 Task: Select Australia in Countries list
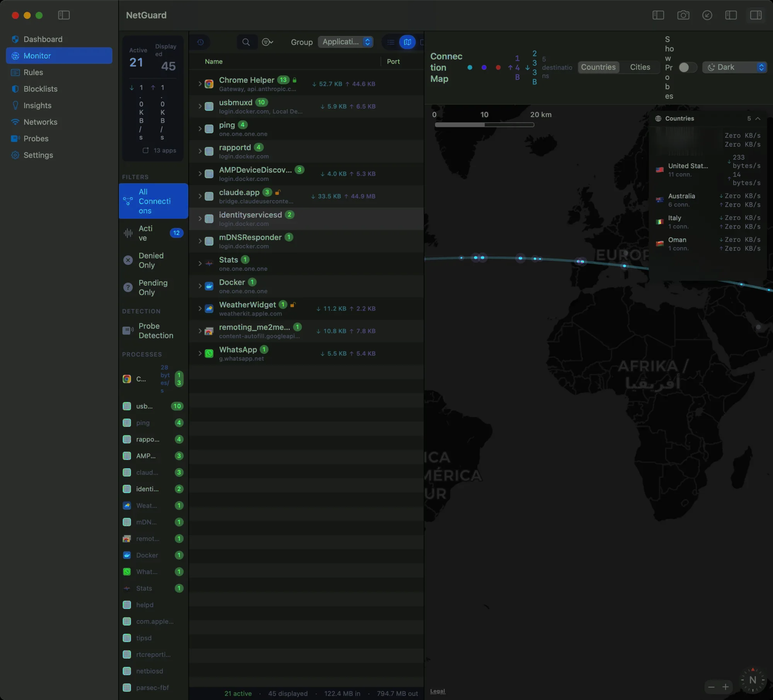point(708,200)
